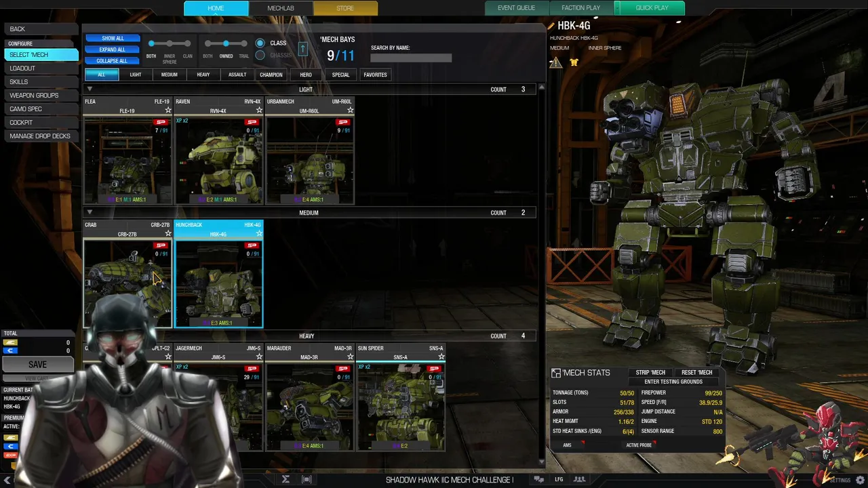Filter list by Hero tab

tap(306, 75)
